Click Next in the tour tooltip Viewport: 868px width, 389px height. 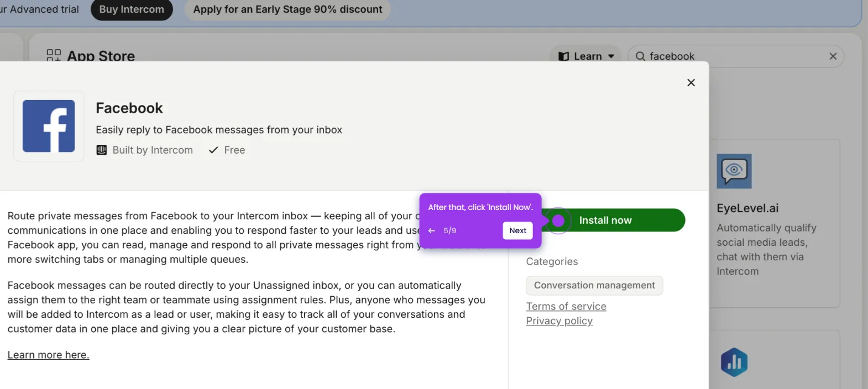[517, 230]
